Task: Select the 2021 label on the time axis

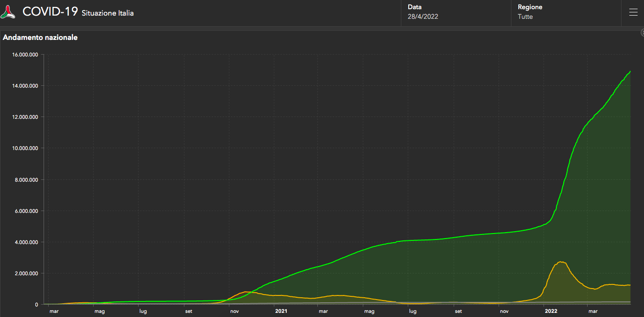Action: (281, 311)
